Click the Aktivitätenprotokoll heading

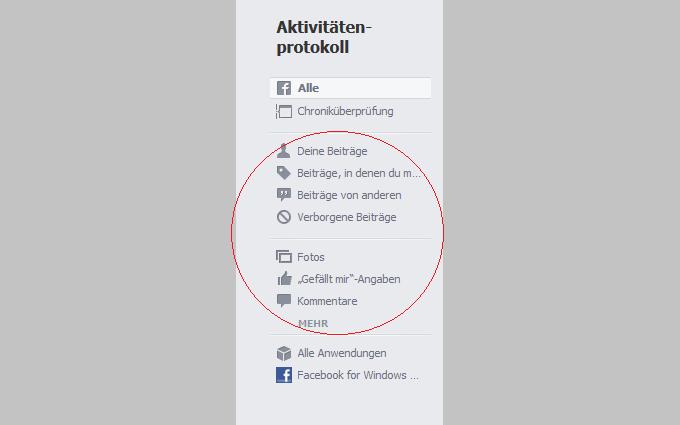[x=324, y=37]
